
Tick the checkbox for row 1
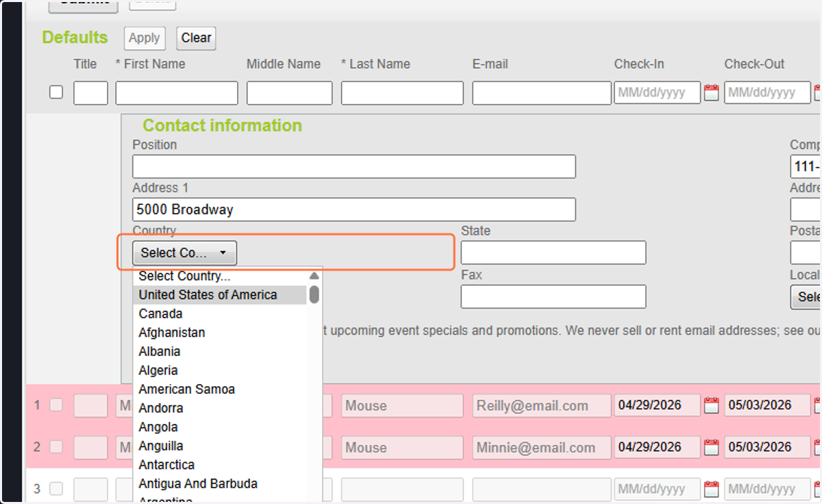[56, 405]
